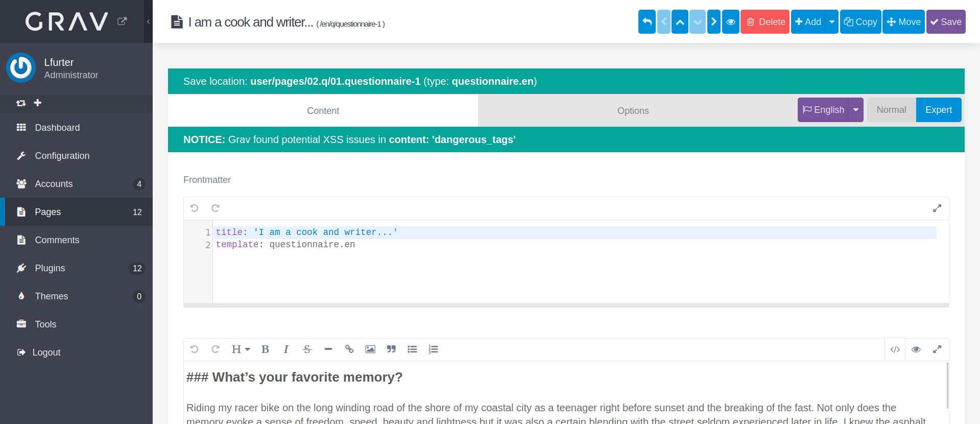Open the heading H dropdown

click(x=241, y=349)
